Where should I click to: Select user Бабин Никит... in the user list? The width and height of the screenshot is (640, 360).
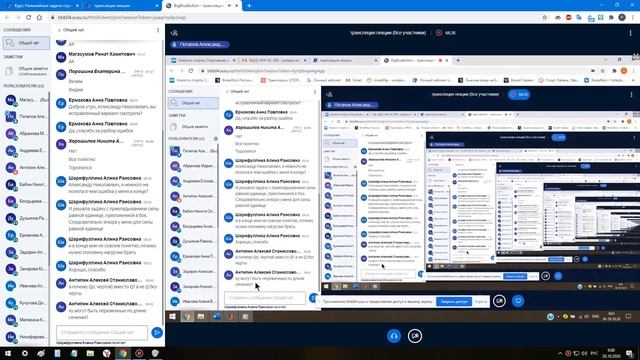pos(25,184)
